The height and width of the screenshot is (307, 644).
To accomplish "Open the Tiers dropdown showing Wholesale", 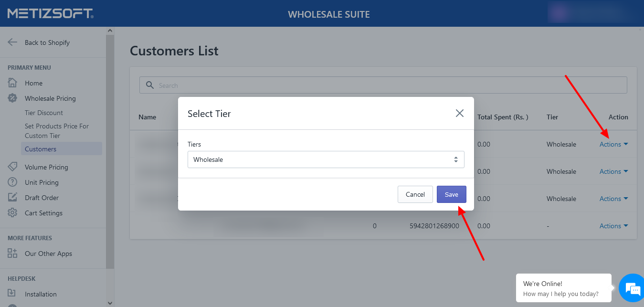I will pyautogui.click(x=326, y=159).
